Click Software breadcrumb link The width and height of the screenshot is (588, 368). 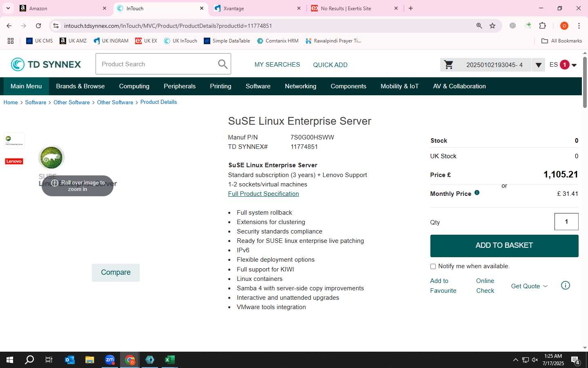pyautogui.click(x=36, y=102)
